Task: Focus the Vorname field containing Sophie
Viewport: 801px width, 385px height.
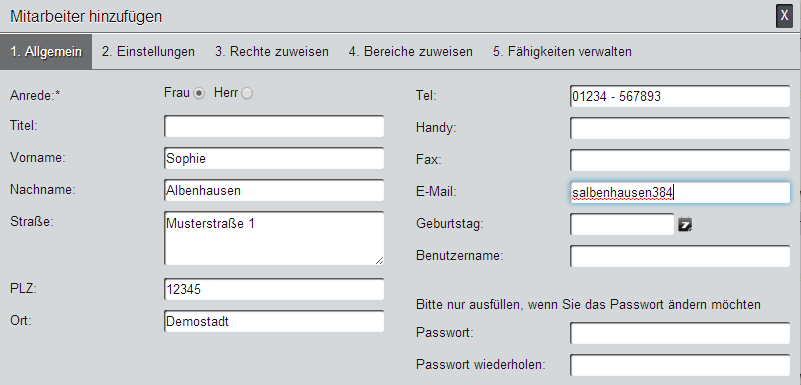Action: (x=274, y=158)
